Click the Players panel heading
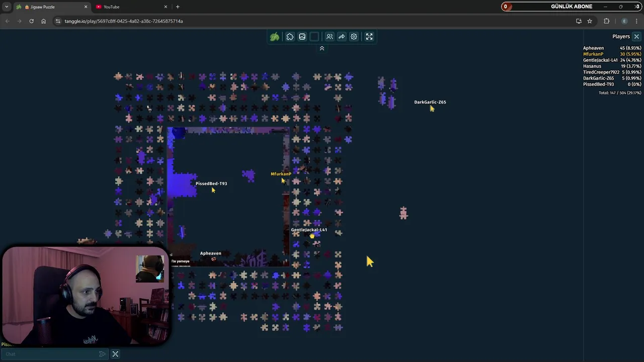The height and width of the screenshot is (362, 644). (621, 36)
